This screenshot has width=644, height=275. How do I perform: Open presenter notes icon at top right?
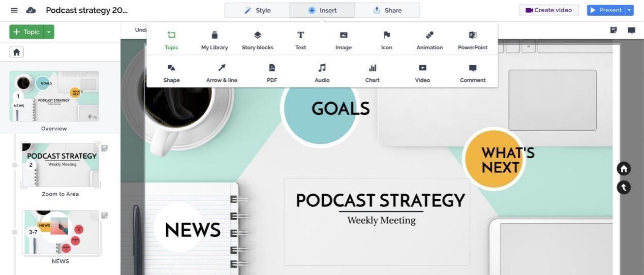point(614,30)
